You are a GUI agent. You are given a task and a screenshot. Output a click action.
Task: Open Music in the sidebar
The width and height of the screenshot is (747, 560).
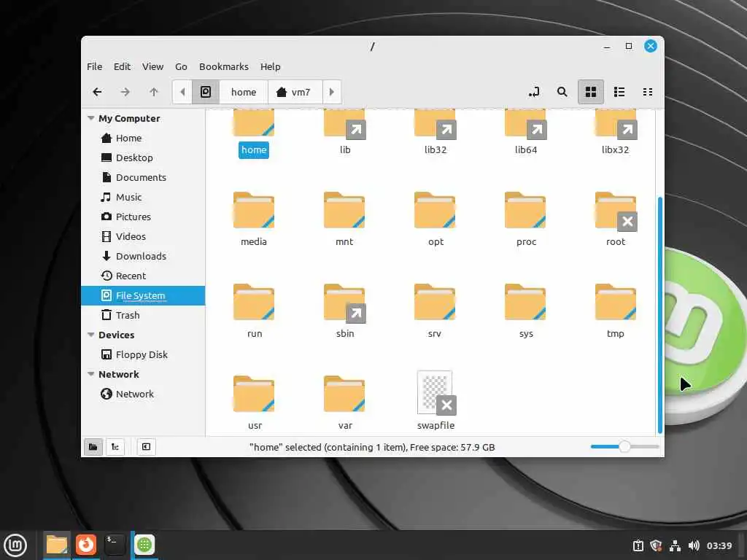143,197
